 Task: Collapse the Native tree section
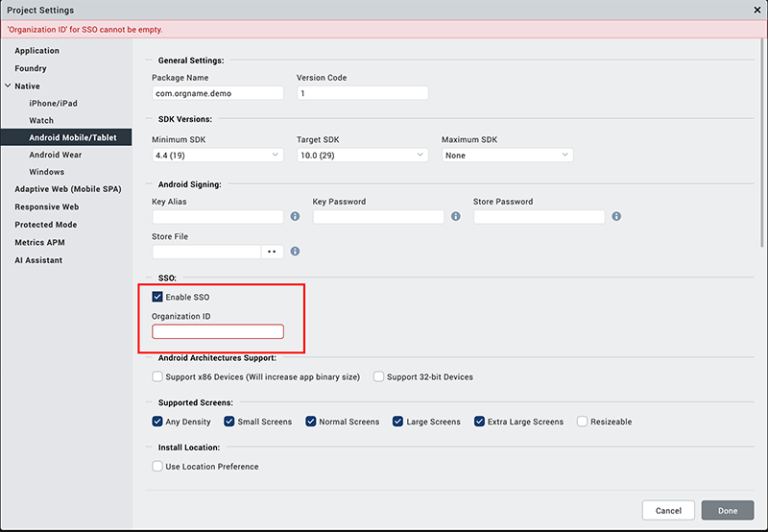click(8, 86)
